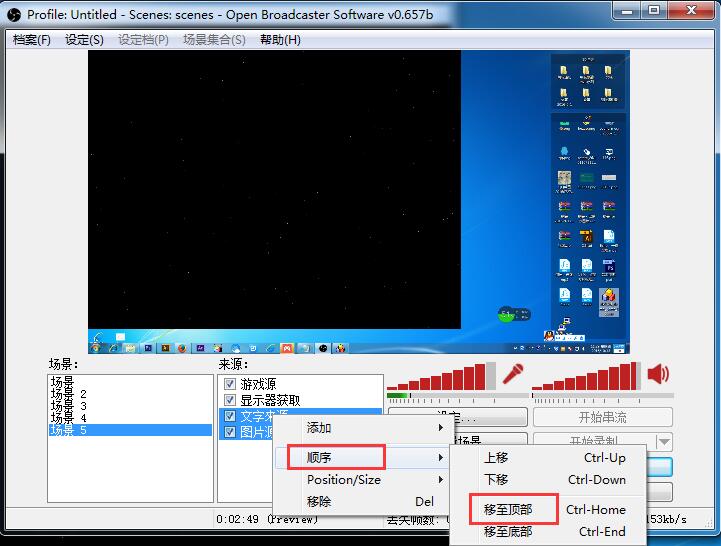Select the 显示器获取 source row
The height and width of the screenshot is (546, 721).
(301, 400)
